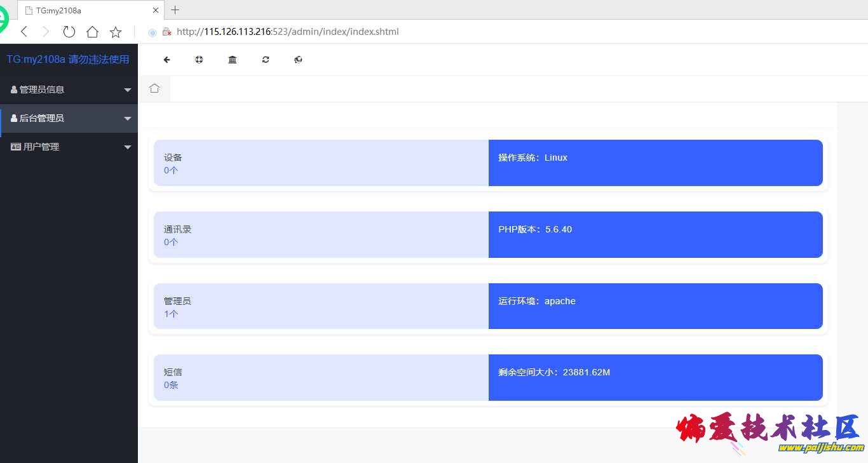
Task: Click the TG:my2108a sidebar title link
Action: pyautogui.click(x=68, y=59)
